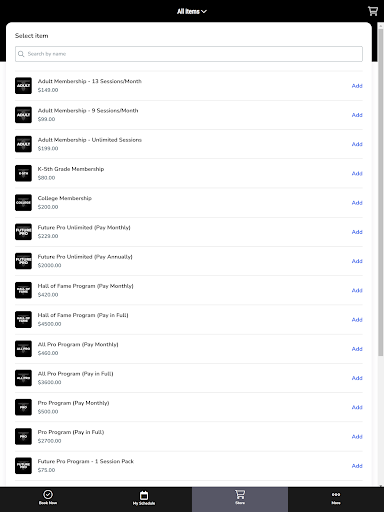Open the Book Now checkmark tab
Viewport: 384px width, 512px height.
48,497
